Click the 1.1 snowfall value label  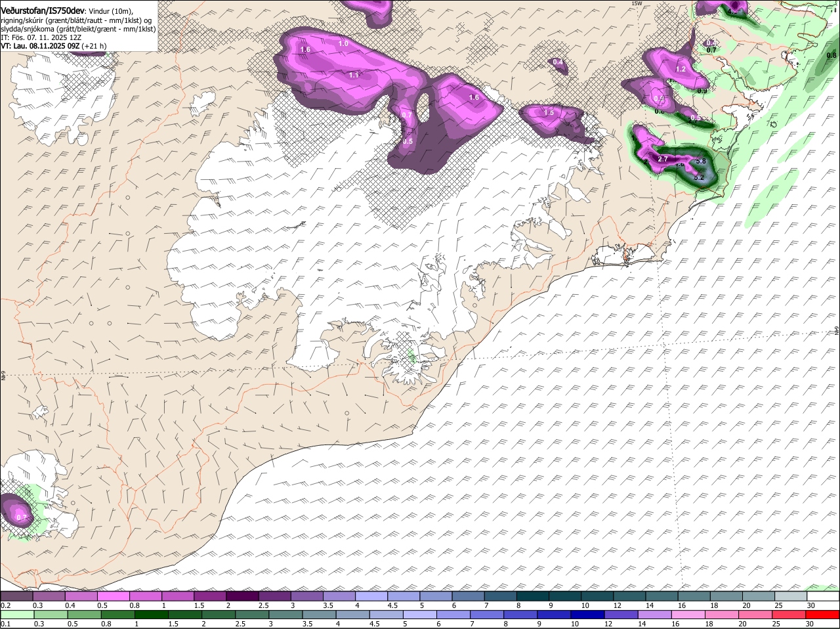[x=354, y=75]
